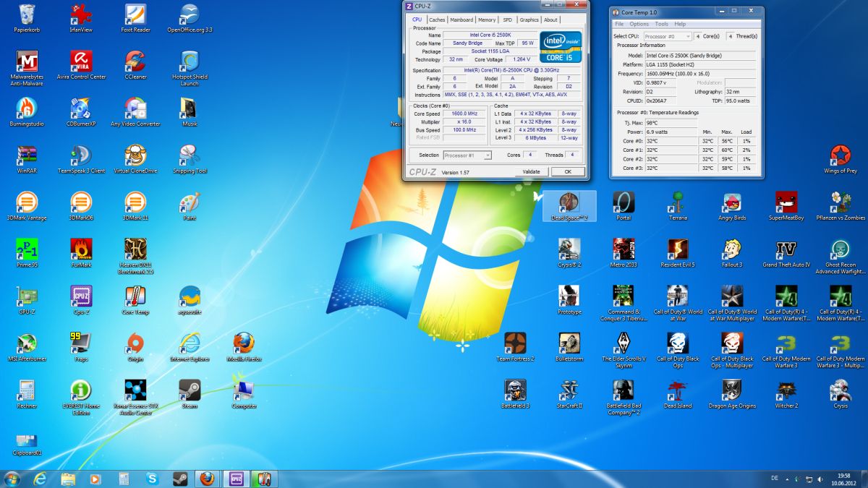Open the Papierkorb recycle bin icon
This screenshot has height=488, width=868.
(27, 18)
